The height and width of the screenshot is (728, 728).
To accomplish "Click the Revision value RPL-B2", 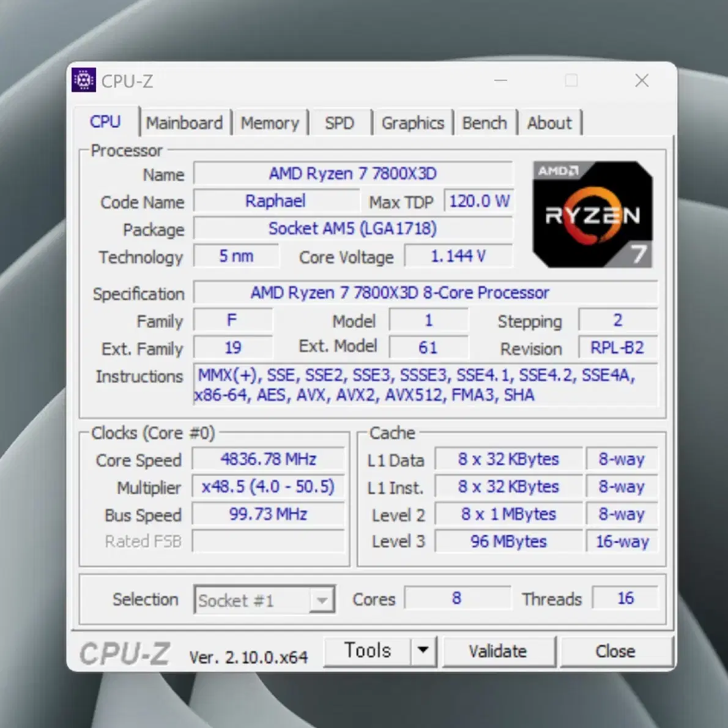I will [618, 347].
